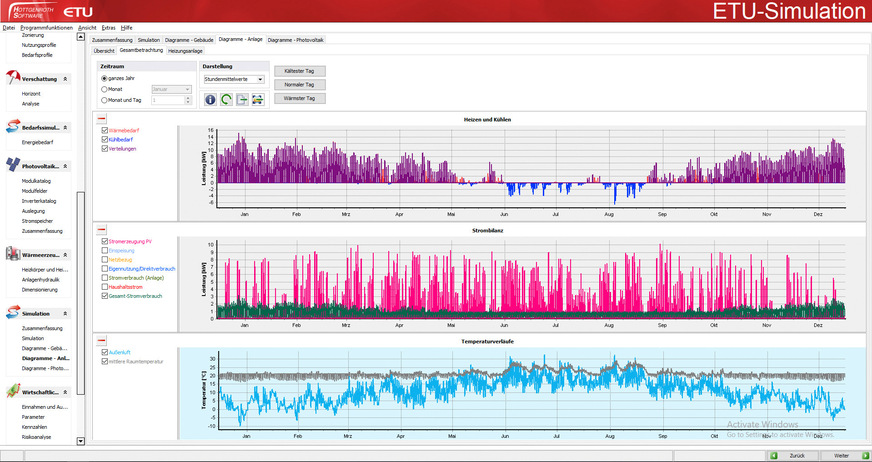Collapse the Simulation sidebar section
Viewport: 872px width, 462px height.
pyautogui.click(x=65, y=313)
